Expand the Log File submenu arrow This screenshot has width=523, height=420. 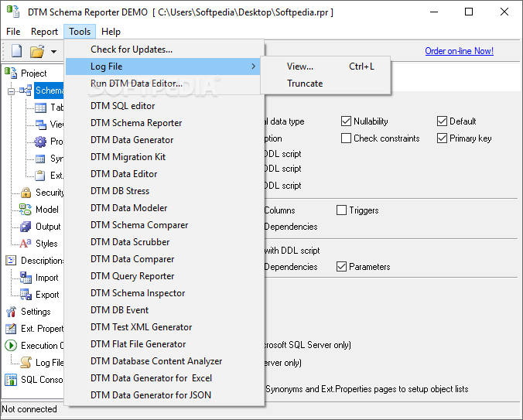click(x=254, y=67)
